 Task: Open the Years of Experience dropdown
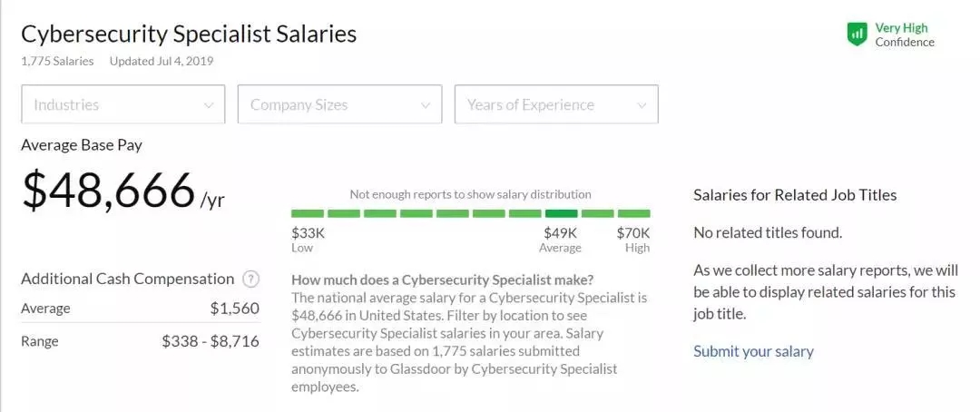[x=556, y=104]
